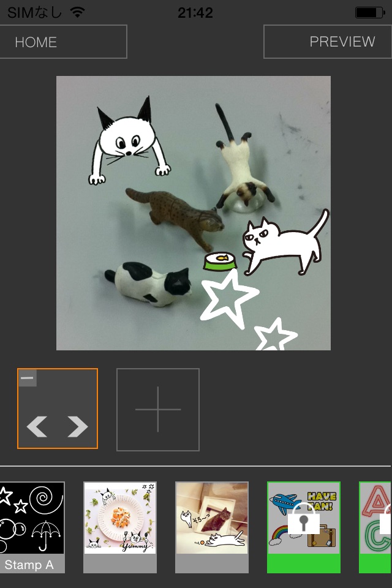Tap the Wi-Fi icon in the status bar
This screenshot has height=588, width=392.
pos(78,12)
